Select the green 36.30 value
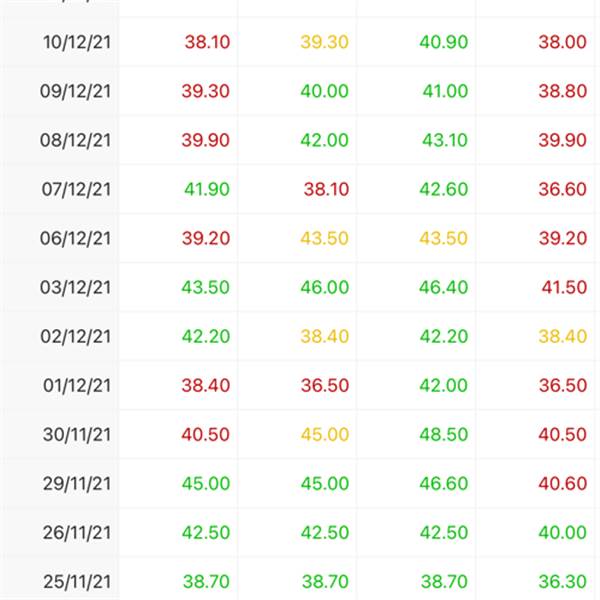 pos(562,582)
